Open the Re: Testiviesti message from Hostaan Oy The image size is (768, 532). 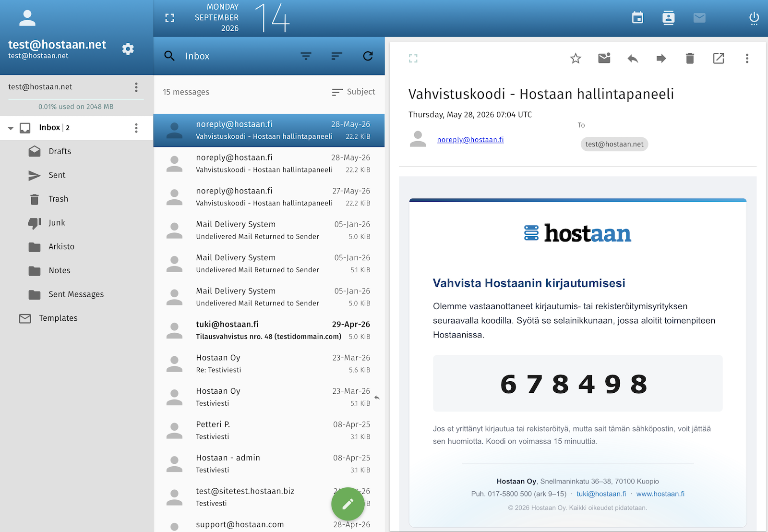tap(269, 363)
